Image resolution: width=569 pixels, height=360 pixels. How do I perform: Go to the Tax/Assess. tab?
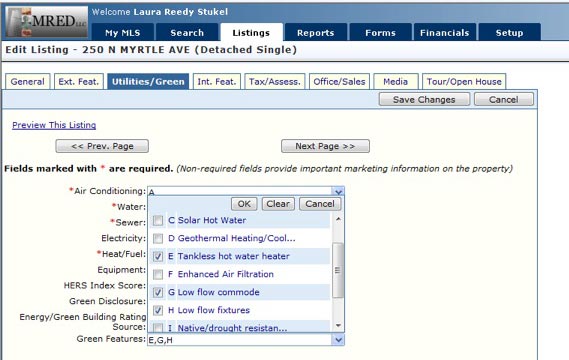point(275,82)
